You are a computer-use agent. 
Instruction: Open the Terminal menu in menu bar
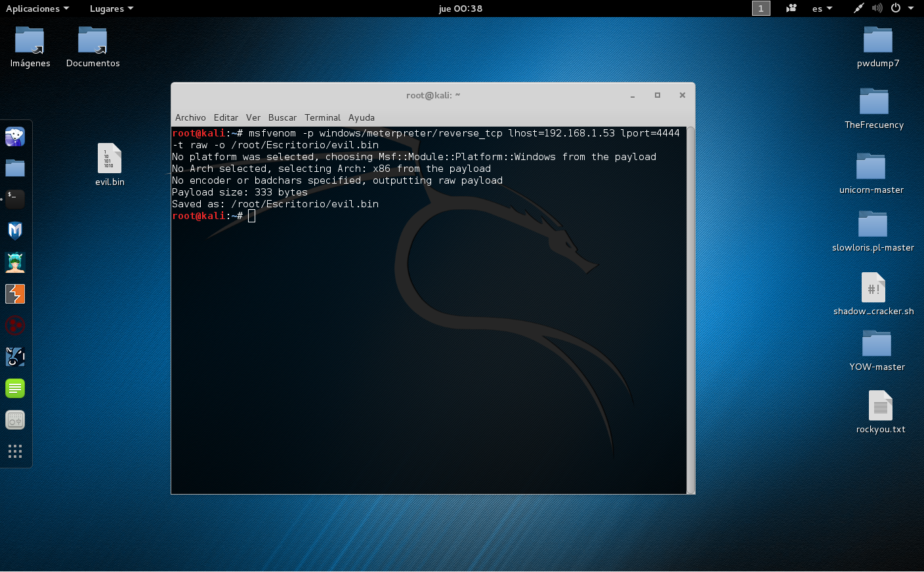[322, 117]
